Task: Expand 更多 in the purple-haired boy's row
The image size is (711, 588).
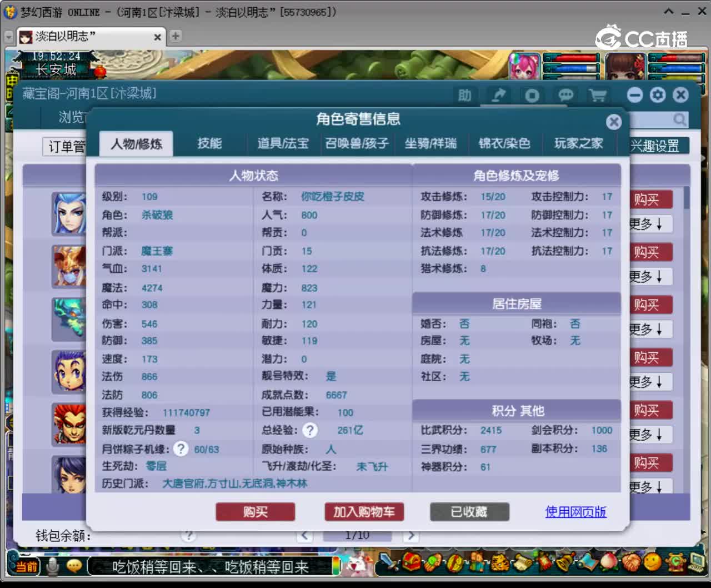Action: [x=650, y=382]
